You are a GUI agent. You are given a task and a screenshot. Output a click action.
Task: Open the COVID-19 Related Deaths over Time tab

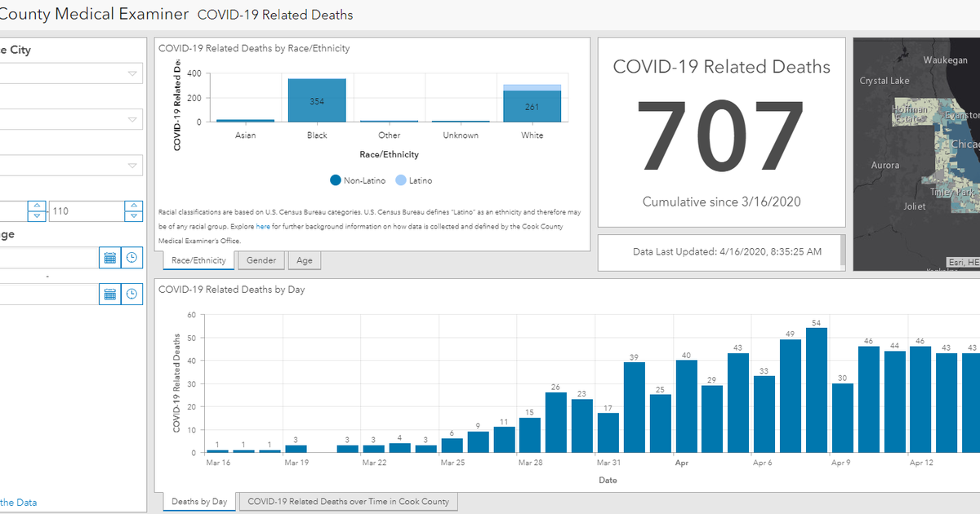click(x=348, y=501)
